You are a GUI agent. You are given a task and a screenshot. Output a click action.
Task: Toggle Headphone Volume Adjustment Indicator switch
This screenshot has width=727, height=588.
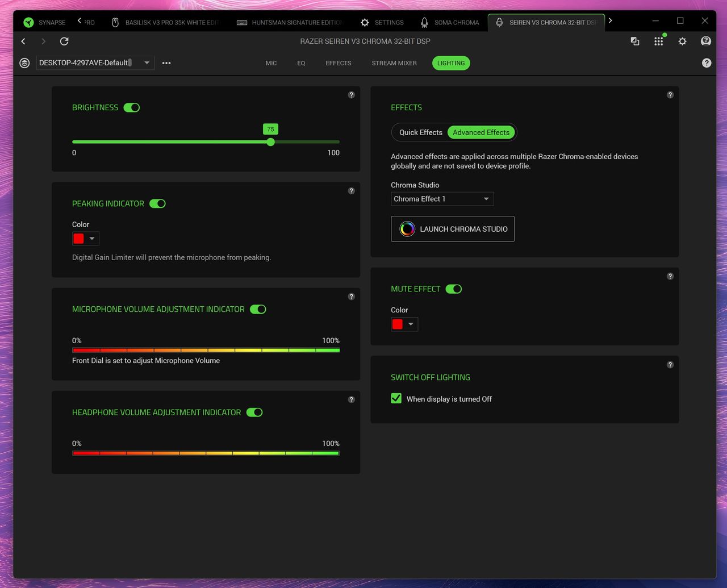click(x=254, y=412)
